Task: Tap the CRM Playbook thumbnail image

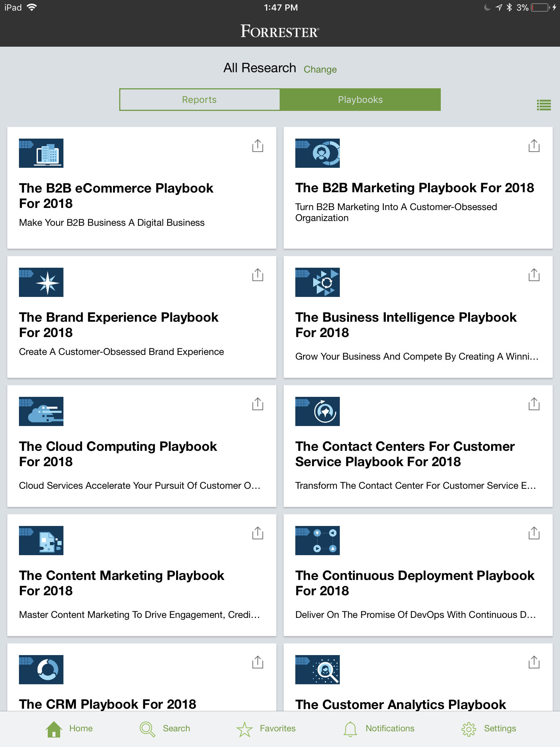Action: (x=41, y=670)
